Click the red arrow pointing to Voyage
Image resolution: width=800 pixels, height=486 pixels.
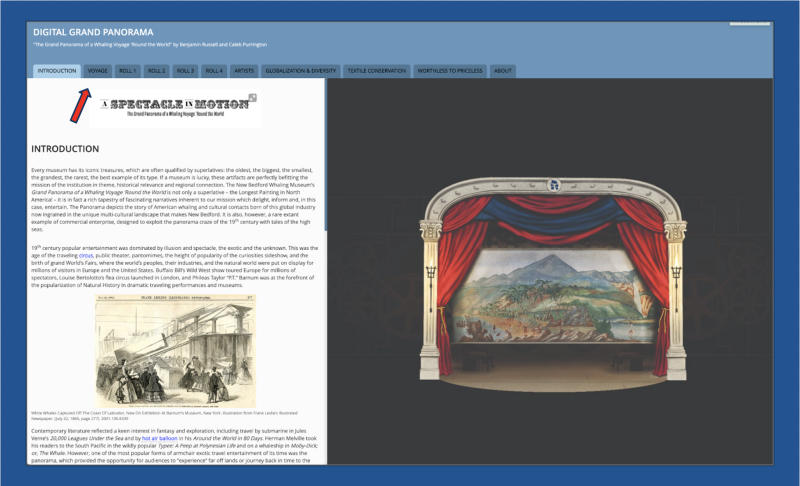[x=79, y=106]
